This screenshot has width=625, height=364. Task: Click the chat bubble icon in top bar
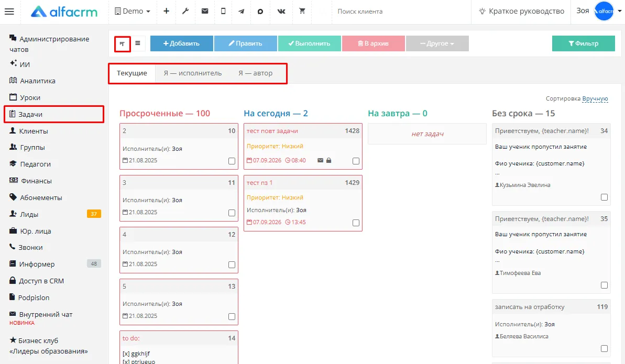260,11
